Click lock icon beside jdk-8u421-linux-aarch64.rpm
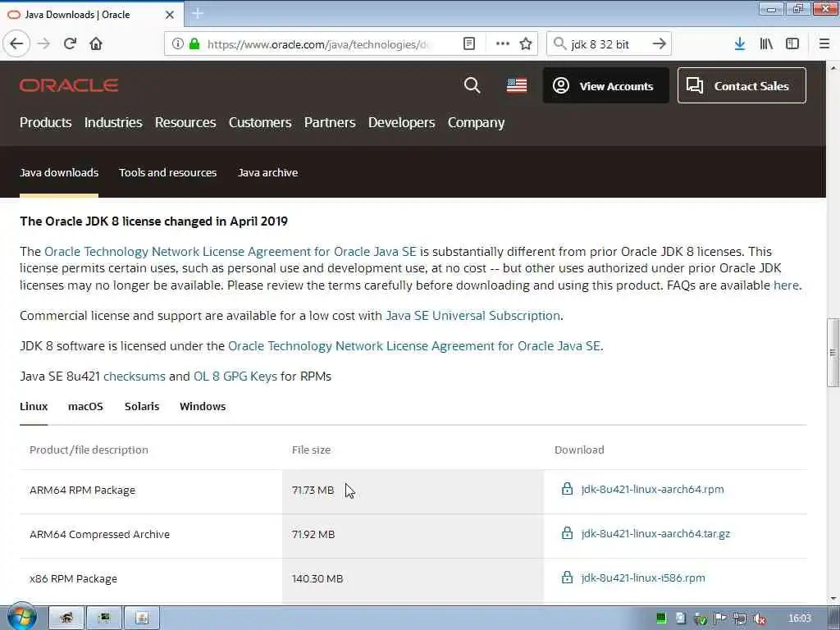The image size is (840, 630). click(568, 489)
